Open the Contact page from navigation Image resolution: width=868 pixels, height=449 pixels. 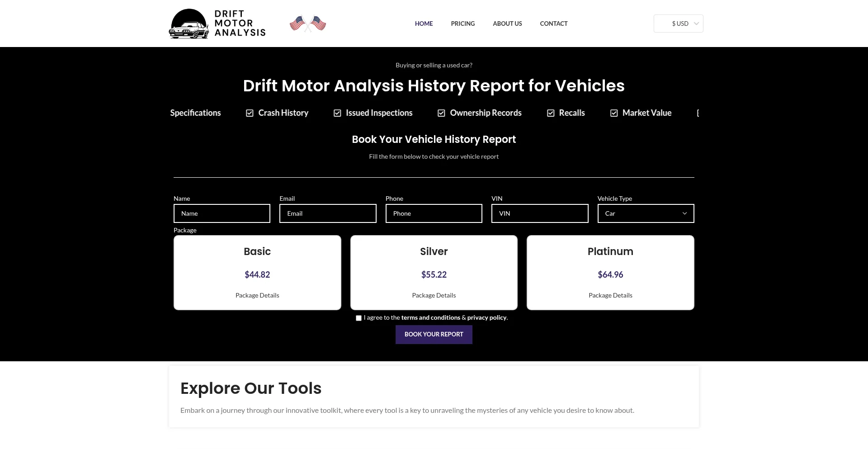click(x=553, y=24)
